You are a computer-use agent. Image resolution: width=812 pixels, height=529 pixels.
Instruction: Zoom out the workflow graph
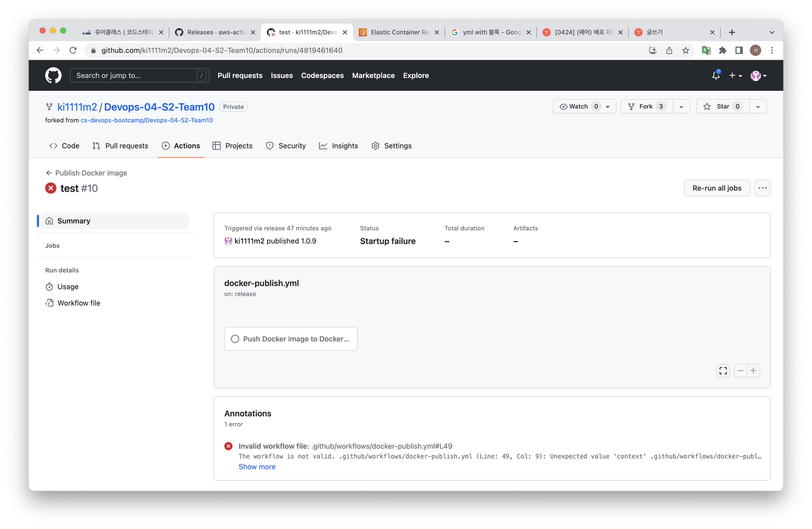740,371
